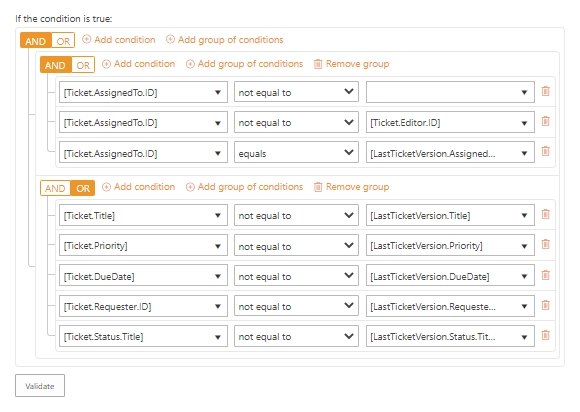Open the equals operator dropdown
580x412 pixels.
pos(296,152)
